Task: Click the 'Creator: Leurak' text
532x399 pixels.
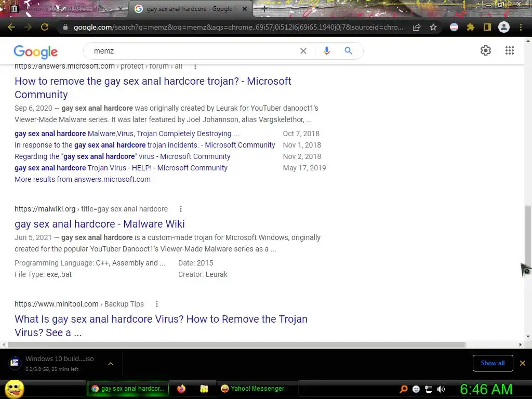Action: tap(203, 274)
